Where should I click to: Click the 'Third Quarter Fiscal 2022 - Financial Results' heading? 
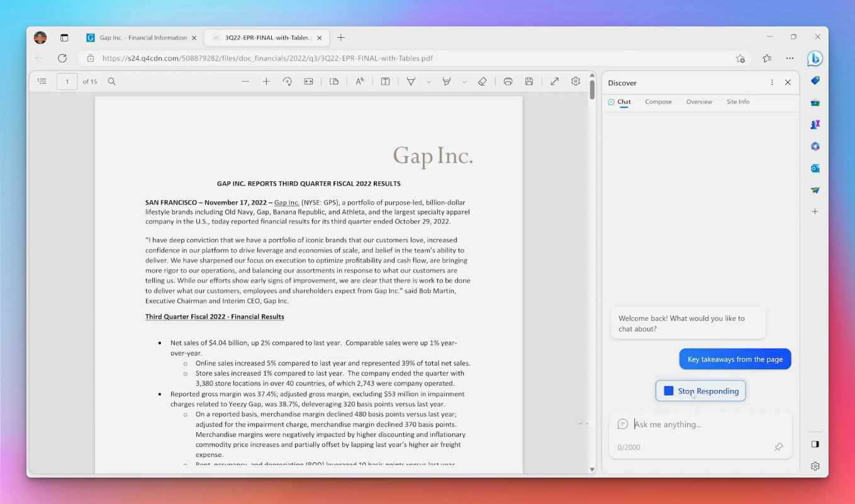coord(215,316)
